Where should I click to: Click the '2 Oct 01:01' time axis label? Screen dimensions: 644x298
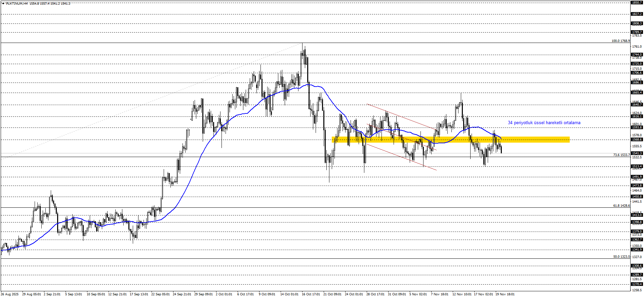(224, 294)
